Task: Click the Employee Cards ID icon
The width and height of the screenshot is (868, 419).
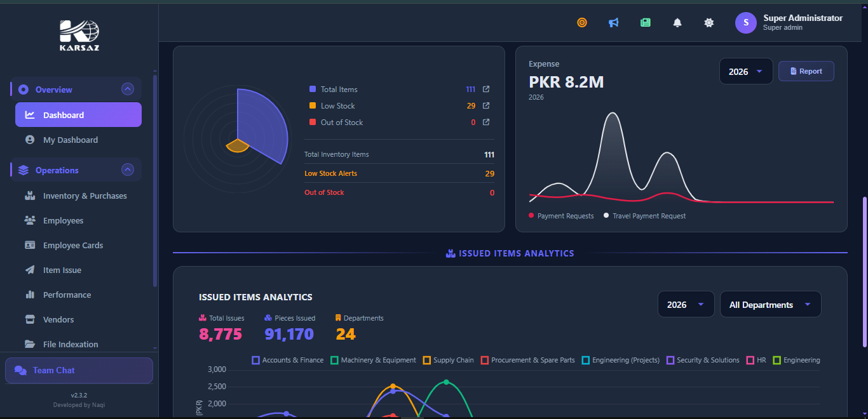Action: (30, 245)
